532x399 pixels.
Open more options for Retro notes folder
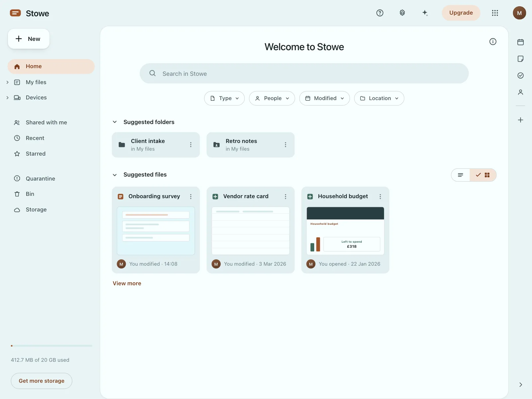pyautogui.click(x=286, y=145)
